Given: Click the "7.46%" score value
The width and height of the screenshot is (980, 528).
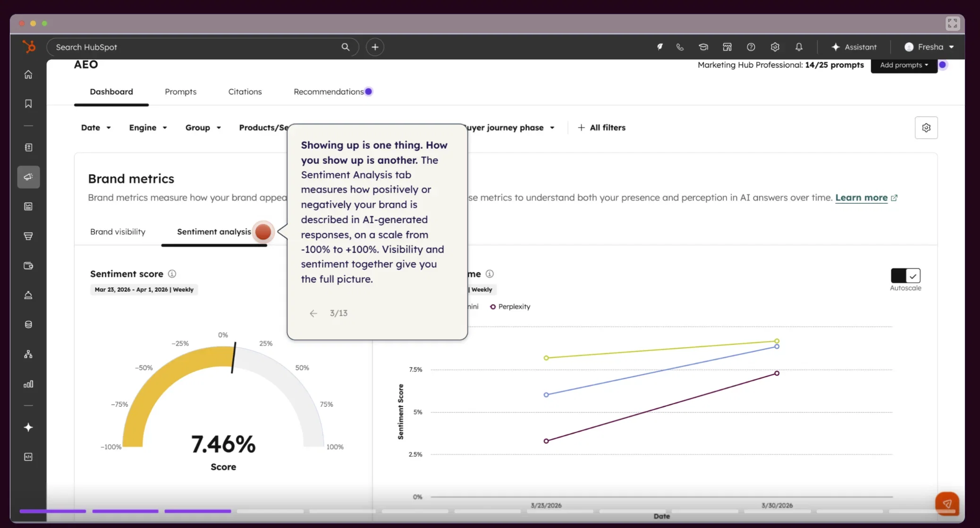Looking at the screenshot, I should [223, 444].
